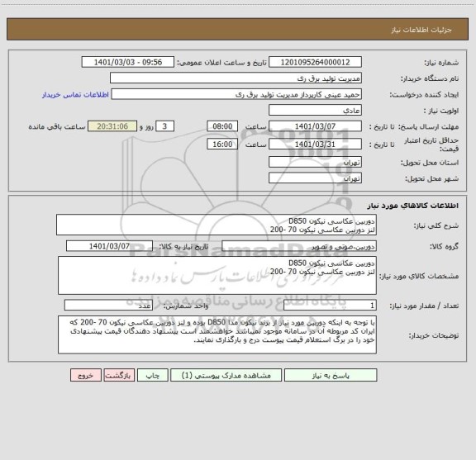The image size is (476, 460).
Task: Click response deadline date 1401/03/07 field
Action: [315, 126]
